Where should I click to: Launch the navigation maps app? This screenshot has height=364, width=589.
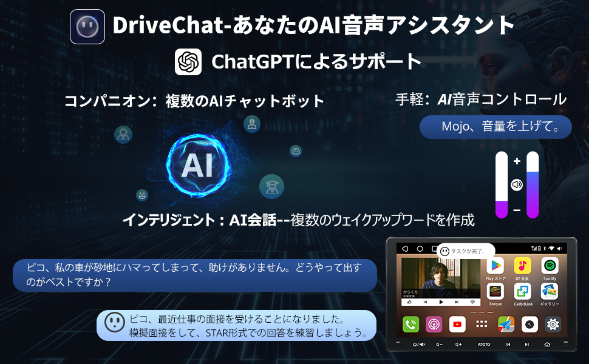click(x=506, y=324)
